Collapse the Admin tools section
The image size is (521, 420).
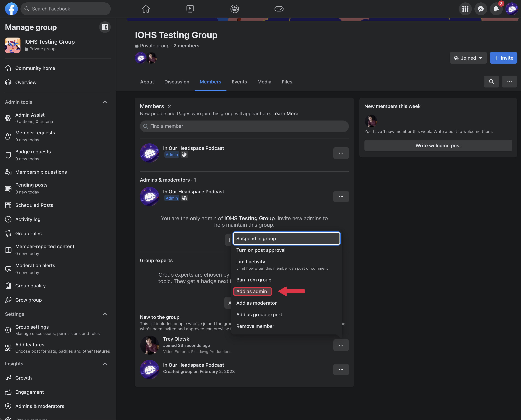pos(105,102)
